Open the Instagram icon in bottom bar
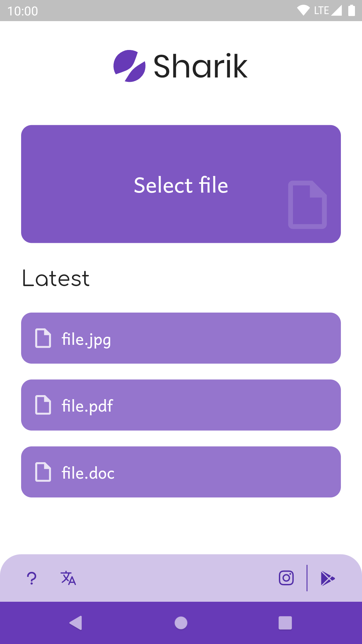This screenshot has width=362, height=644. click(286, 578)
